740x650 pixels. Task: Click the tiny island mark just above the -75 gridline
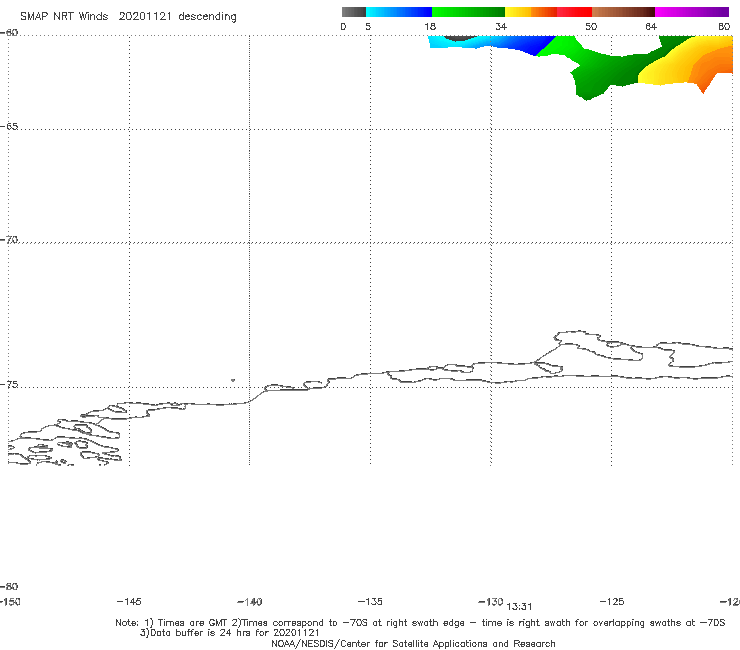click(x=233, y=380)
